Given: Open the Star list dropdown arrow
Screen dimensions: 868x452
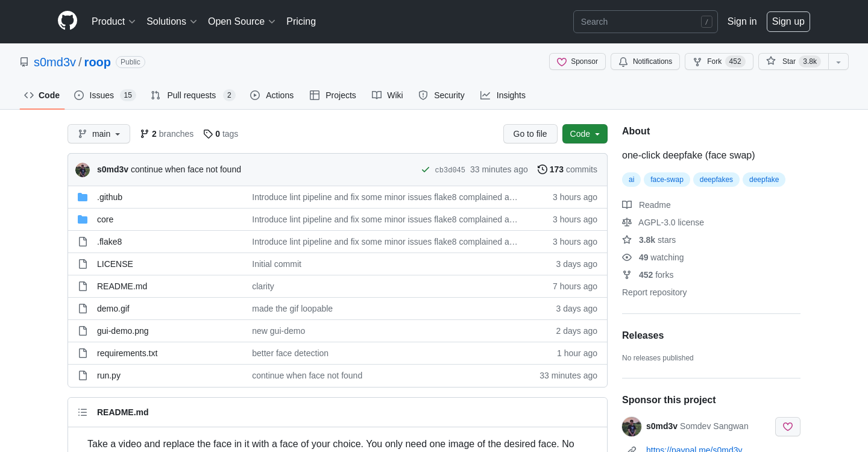Looking at the screenshot, I should [838, 61].
